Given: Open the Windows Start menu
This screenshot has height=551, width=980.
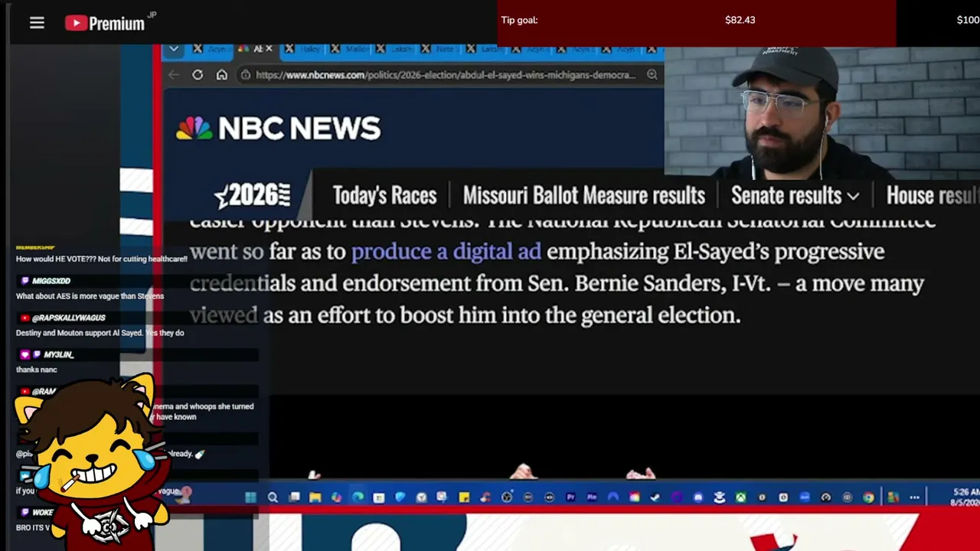Looking at the screenshot, I should pos(250,497).
